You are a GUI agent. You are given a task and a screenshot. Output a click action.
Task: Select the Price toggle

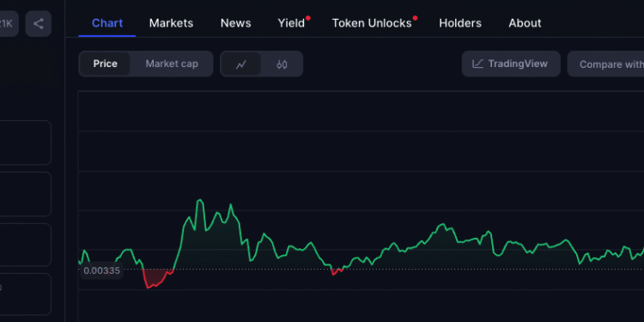[105, 64]
